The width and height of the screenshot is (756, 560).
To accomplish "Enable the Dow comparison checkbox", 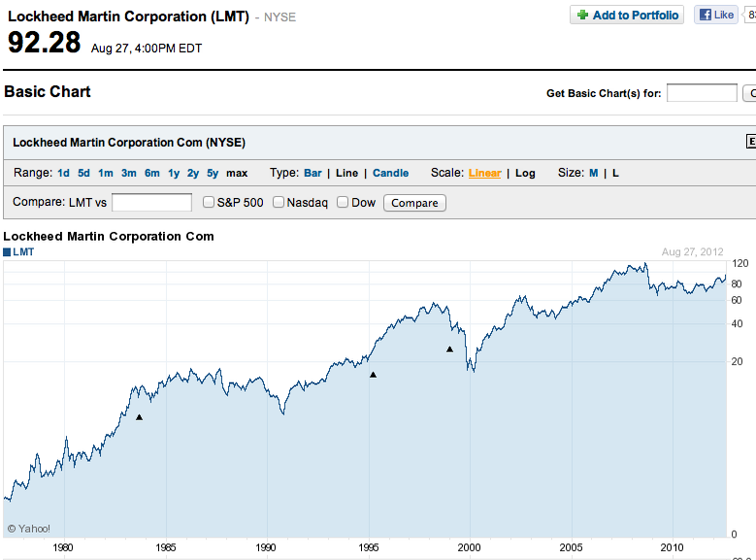I will [x=343, y=202].
